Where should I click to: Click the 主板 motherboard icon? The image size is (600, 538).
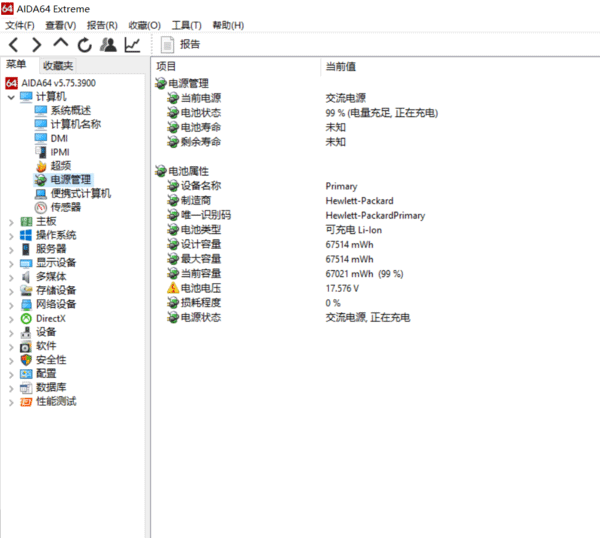26,222
